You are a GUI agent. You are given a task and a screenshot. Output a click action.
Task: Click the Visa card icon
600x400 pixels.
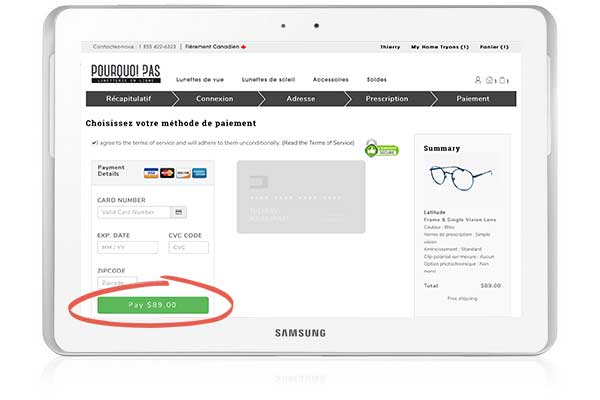[x=151, y=173]
